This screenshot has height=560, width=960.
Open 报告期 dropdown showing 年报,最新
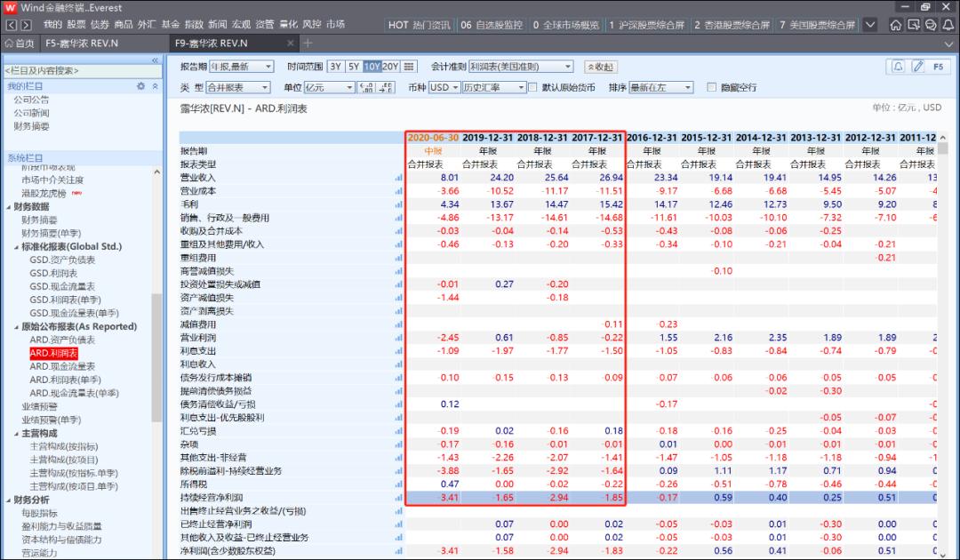point(241,67)
